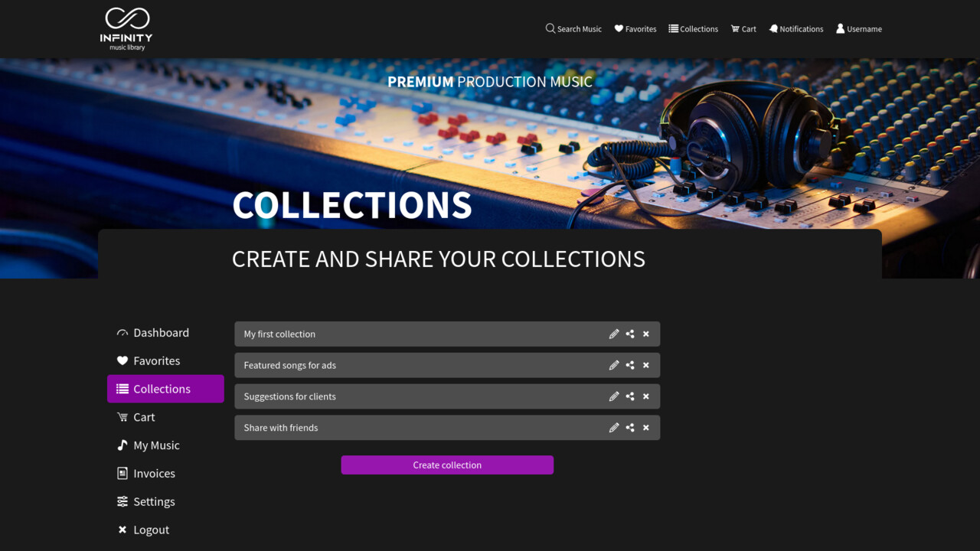Open Cart from the top navigation

tap(743, 28)
